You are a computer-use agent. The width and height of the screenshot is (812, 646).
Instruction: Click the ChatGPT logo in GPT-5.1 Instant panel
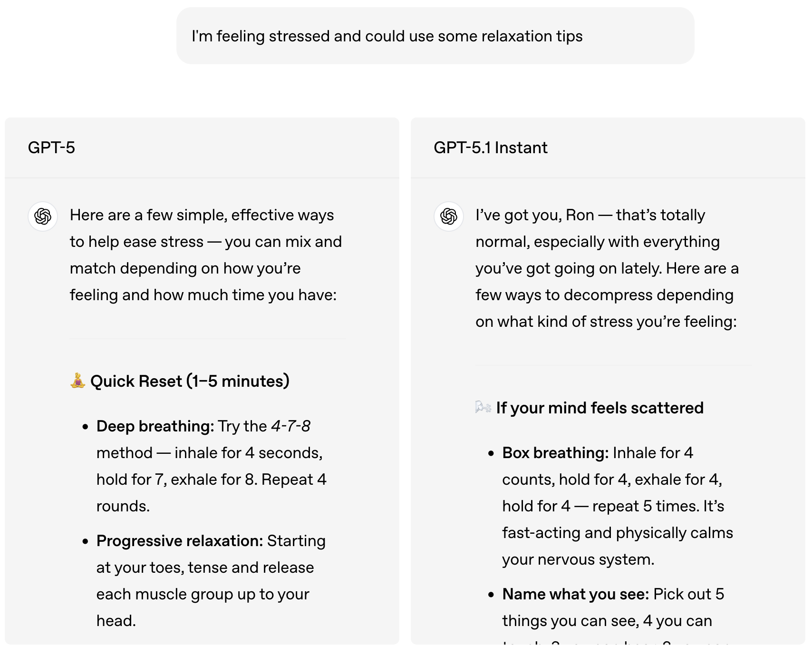(448, 216)
